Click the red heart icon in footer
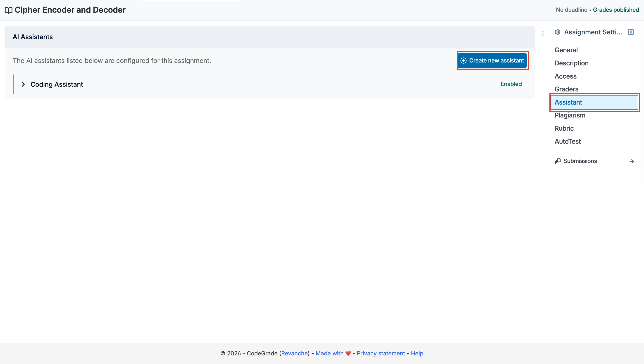This screenshot has height=364, width=644. point(348,353)
